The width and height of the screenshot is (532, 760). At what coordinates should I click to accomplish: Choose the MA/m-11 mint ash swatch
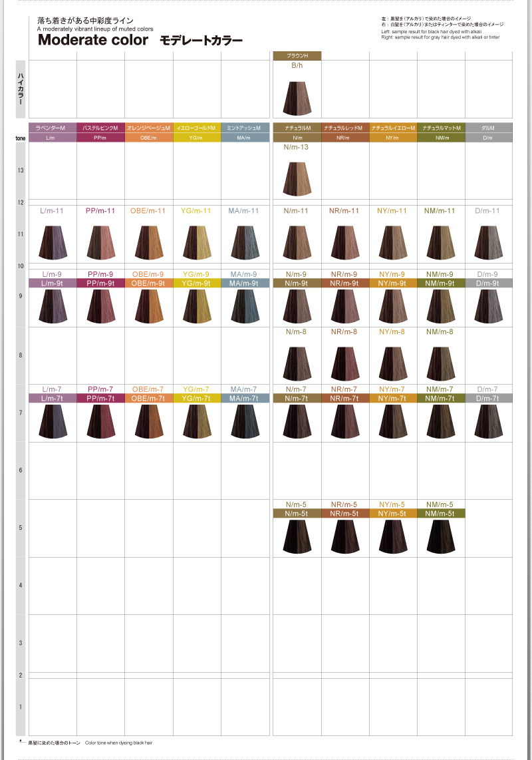(244, 242)
